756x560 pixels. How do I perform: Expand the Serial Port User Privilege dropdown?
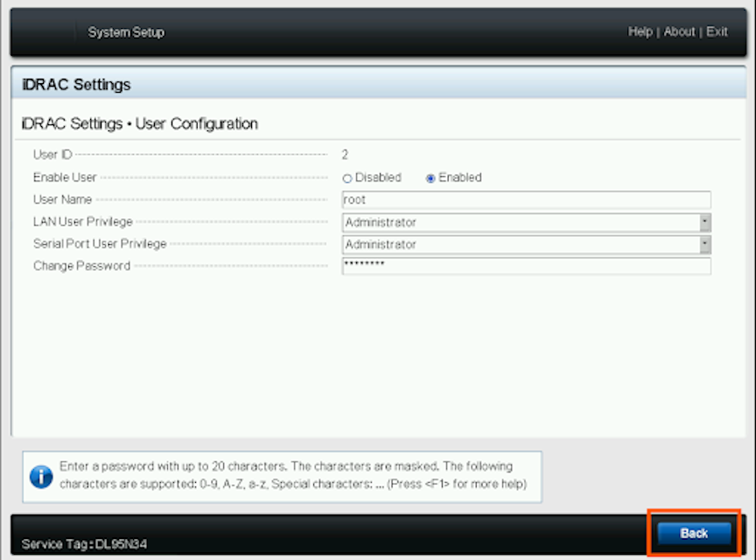coord(704,244)
